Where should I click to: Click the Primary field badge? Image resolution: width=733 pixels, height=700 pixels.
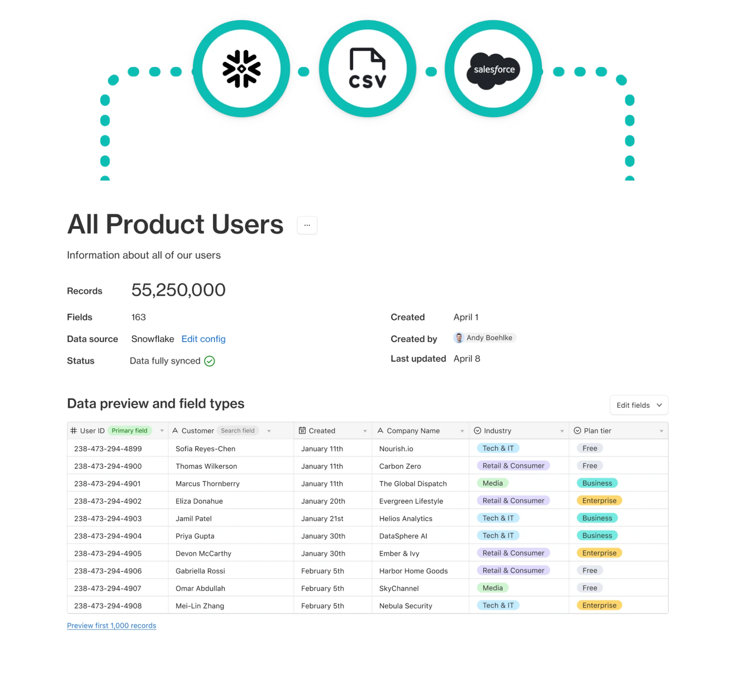point(130,431)
